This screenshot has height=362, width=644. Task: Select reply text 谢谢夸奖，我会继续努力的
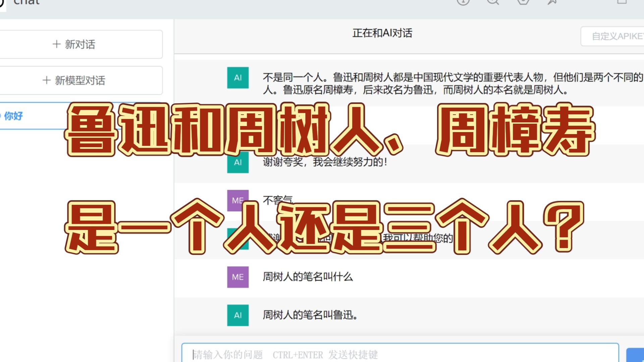click(x=325, y=162)
